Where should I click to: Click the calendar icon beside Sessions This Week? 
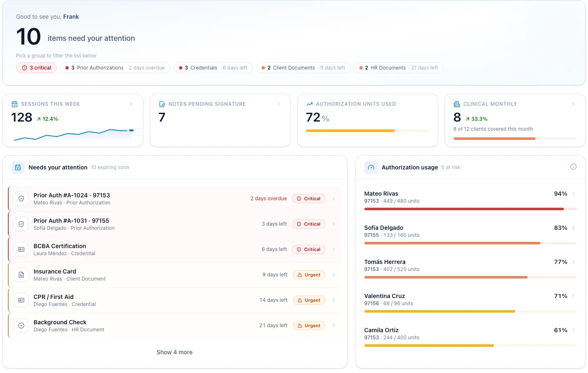click(15, 104)
